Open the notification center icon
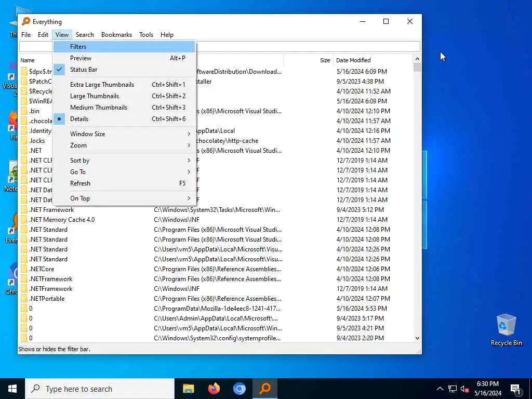 [515, 389]
